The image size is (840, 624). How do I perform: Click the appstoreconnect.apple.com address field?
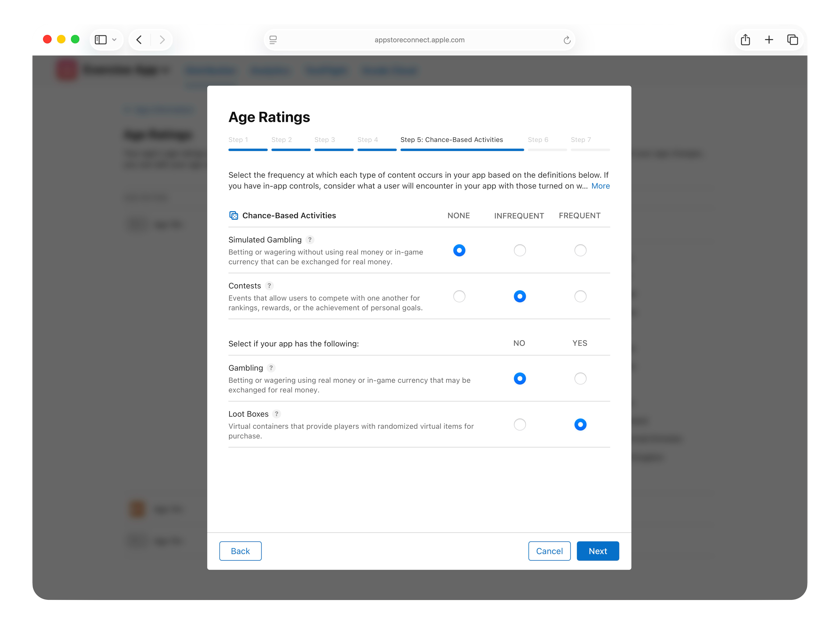click(x=419, y=40)
